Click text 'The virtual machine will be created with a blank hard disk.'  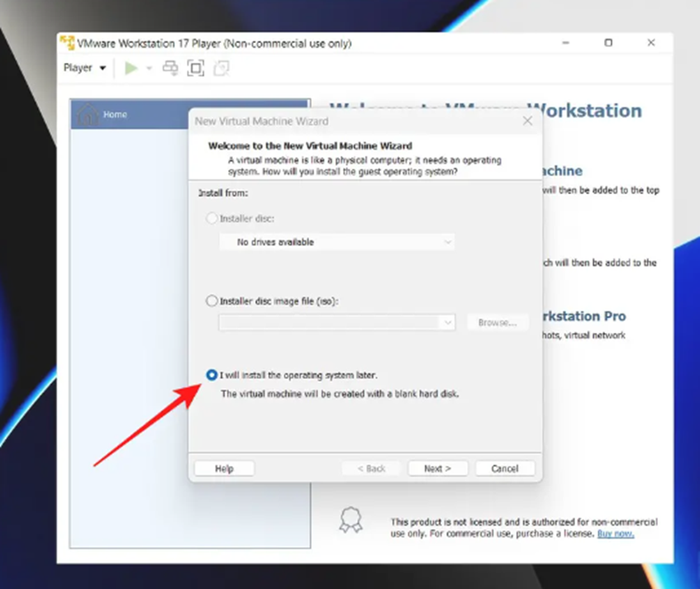(x=340, y=393)
